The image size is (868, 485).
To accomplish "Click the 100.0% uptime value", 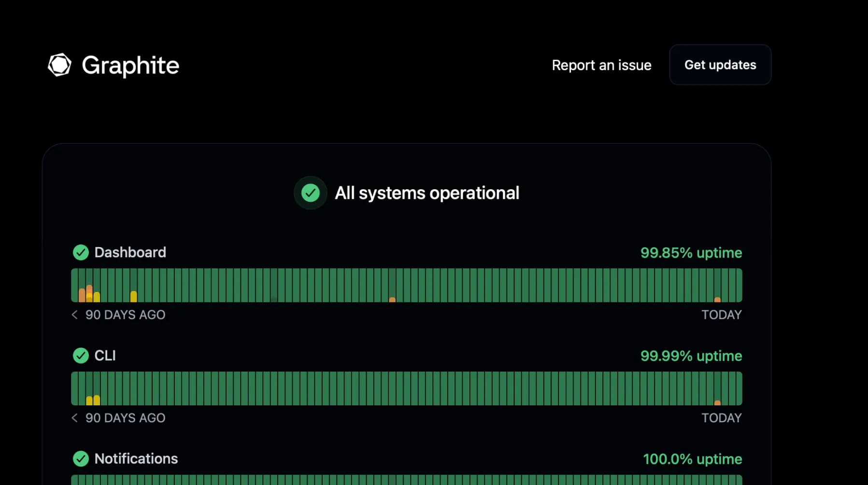I will tap(692, 459).
